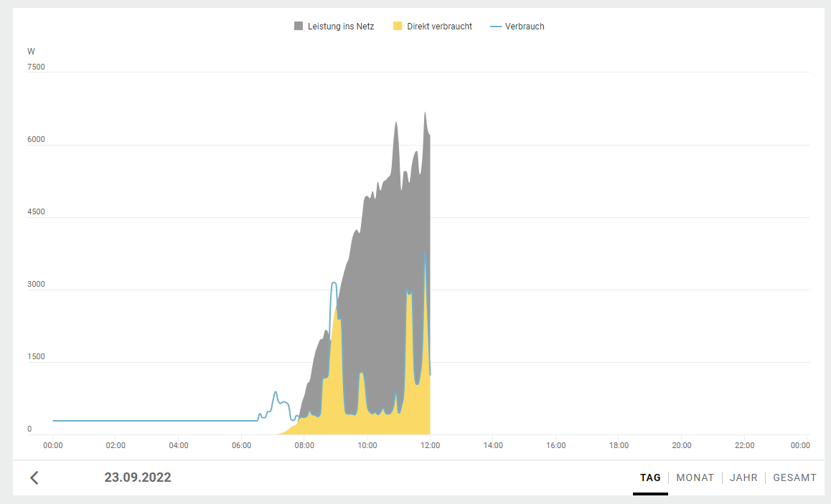
Task: Click the 3000 label on the power axis
Action: [36, 285]
